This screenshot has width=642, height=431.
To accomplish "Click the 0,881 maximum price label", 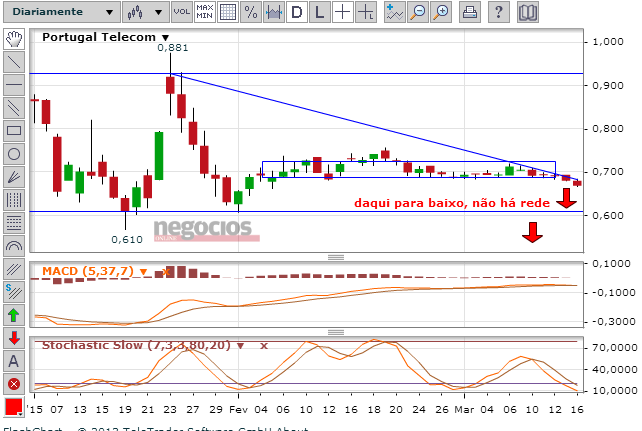I will coord(173,47).
